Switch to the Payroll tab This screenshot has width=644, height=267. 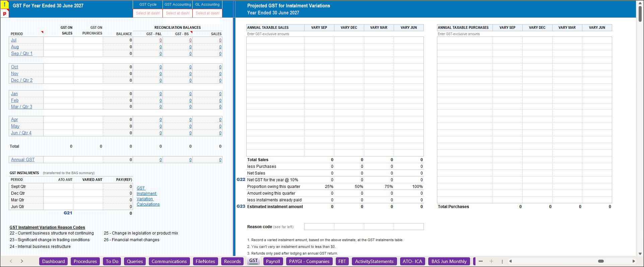click(273, 261)
